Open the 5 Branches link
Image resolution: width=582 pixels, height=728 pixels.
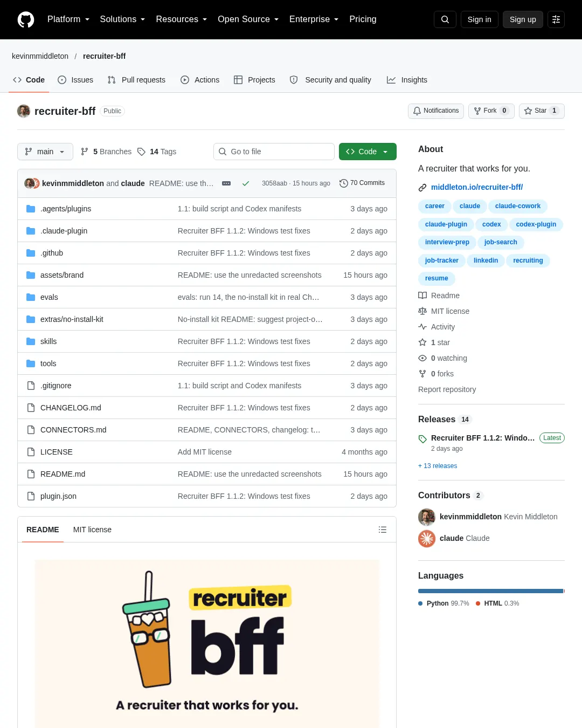coord(106,152)
